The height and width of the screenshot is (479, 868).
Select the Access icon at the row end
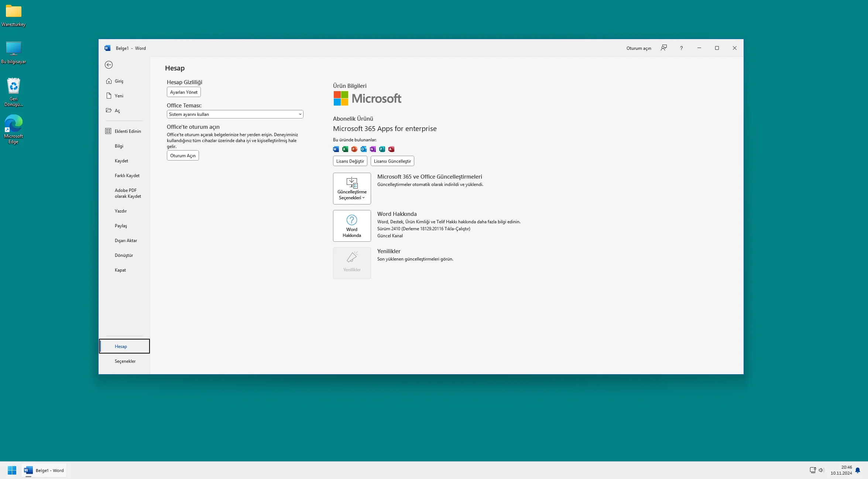tap(391, 149)
